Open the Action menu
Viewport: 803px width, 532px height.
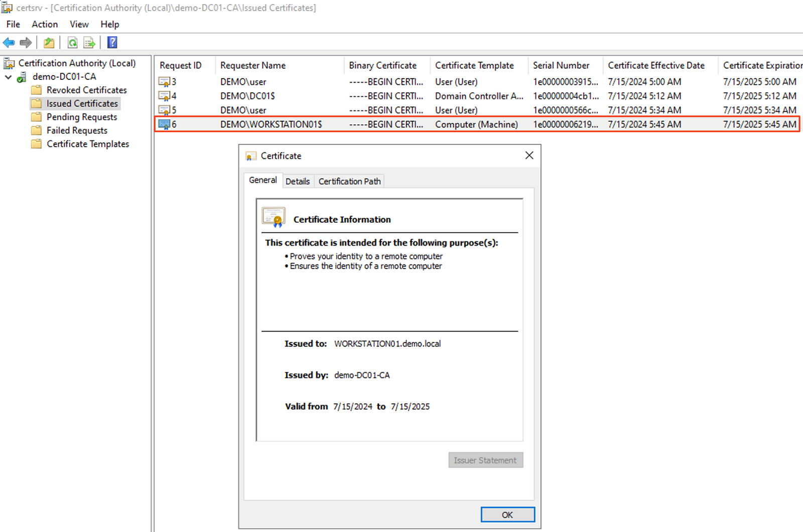[45, 24]
